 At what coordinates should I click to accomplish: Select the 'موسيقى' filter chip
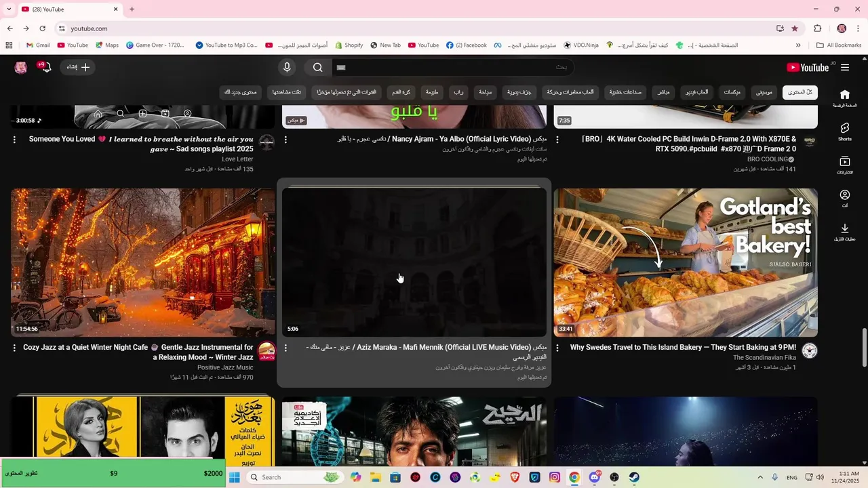point(764,92)
